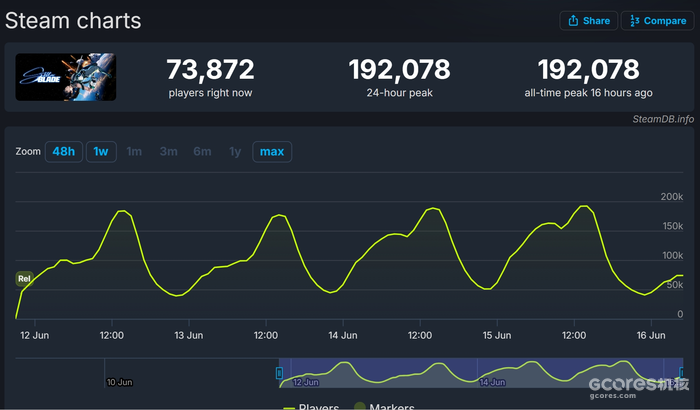Set zoom to max
The width and height of the screenshot is (700, 410).
click(272, 152)
